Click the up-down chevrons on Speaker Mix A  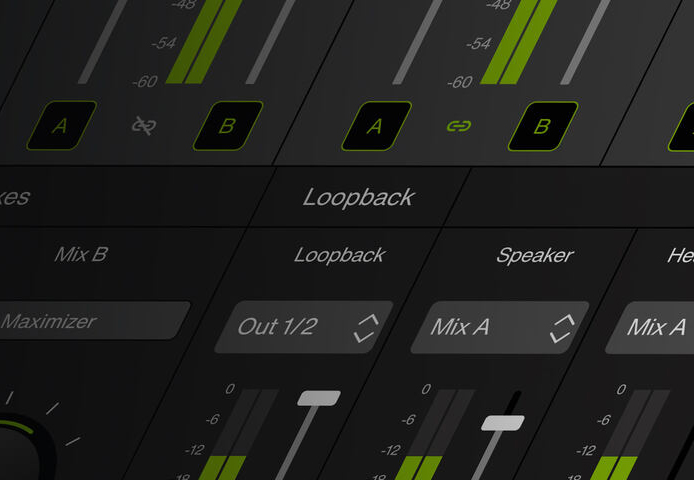point(562,329)
